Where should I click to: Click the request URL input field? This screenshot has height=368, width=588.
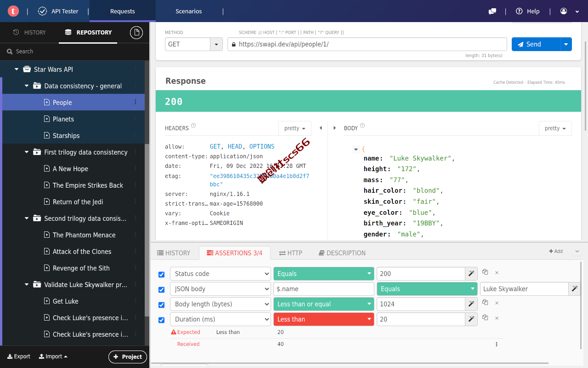pyautogui.click(x=367, y=44)
